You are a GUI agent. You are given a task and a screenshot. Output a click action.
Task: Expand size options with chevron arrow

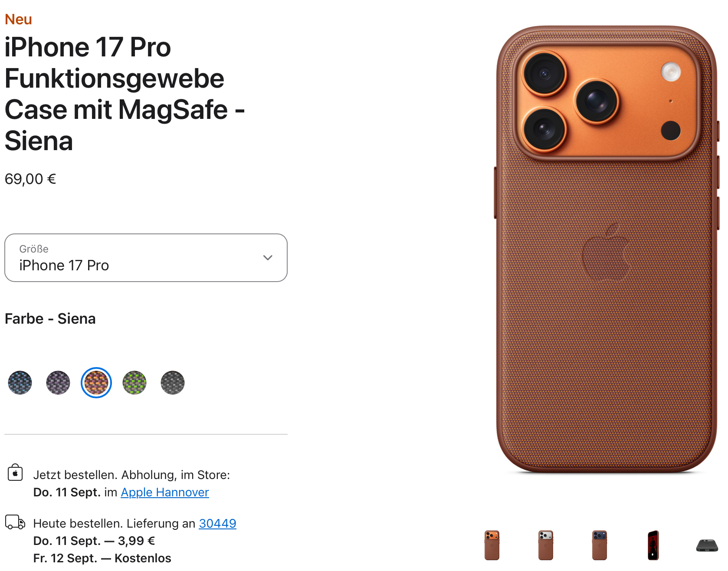[268, 258]
